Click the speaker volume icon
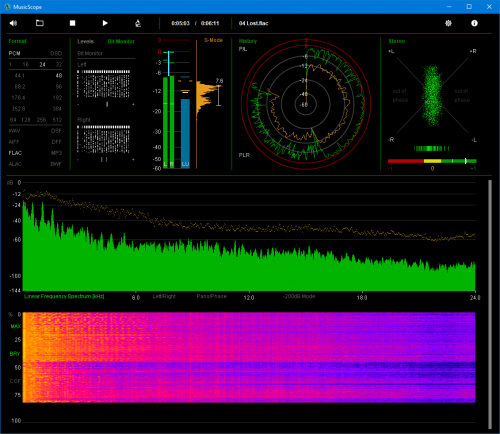Screen dimensions: 500x434 point(13,23)
